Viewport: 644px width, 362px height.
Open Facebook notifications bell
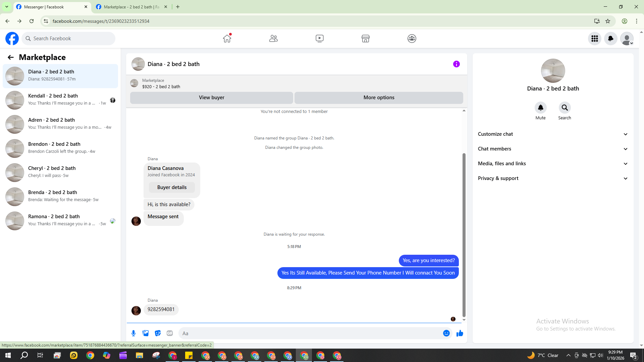[x=610, y=39]
